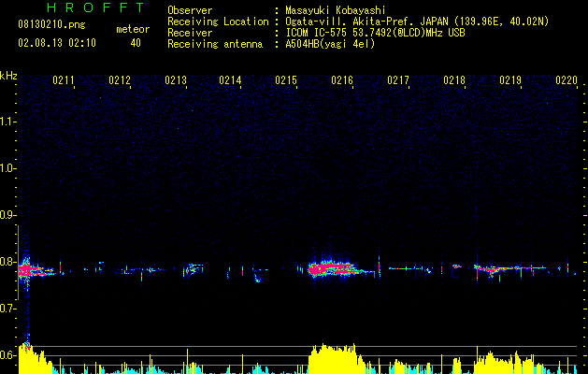This screenshot has width=588, height=374.
Task: Click the 0.9 kHz axis tick label
Action: tap(8, 215)
